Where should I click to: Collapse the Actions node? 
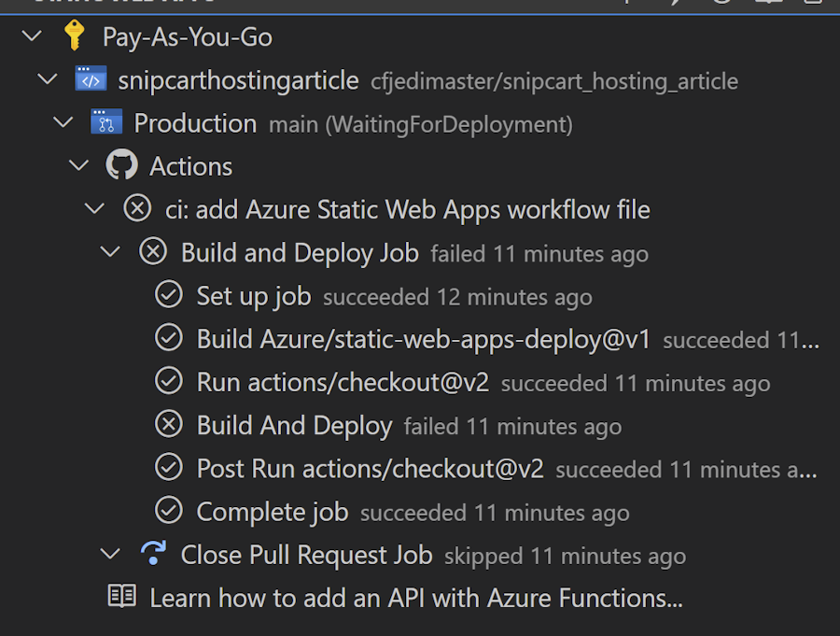tap(78, 165)
